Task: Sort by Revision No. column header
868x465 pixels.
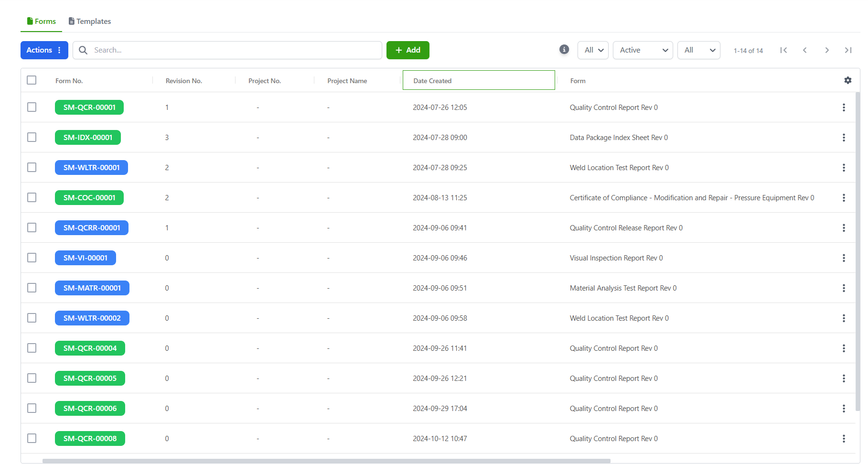Action: (x=184, y=81)
